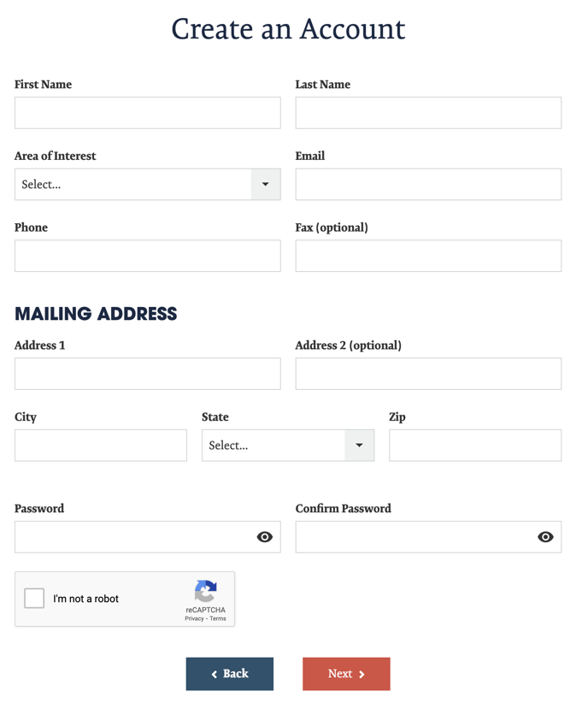Proceed with the Next button
This screenshot has width=588, height=703.
[346, 674]
